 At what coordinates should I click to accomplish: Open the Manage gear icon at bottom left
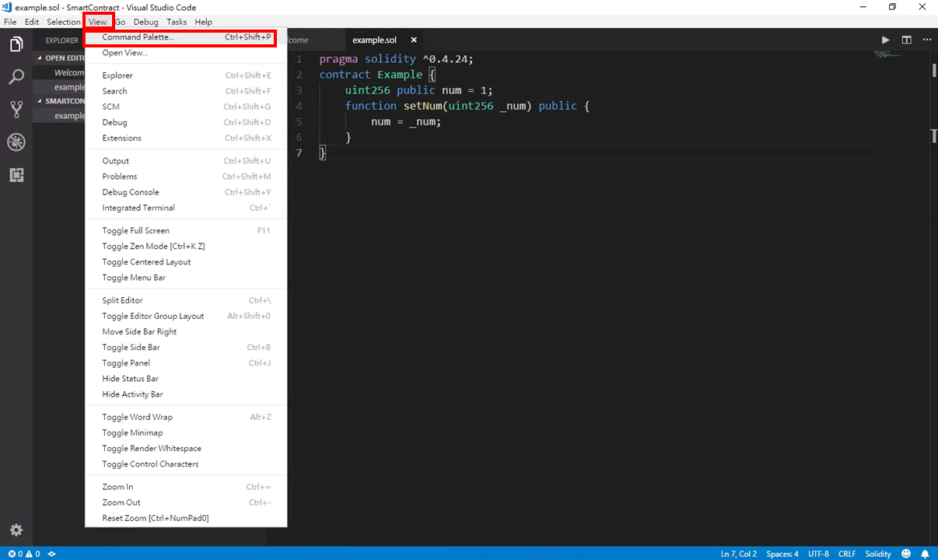point(16,530)
